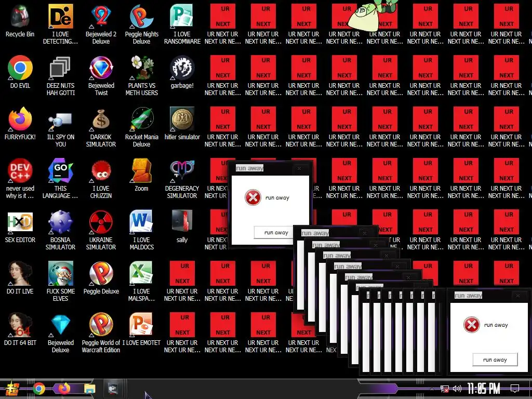Close the bottom-right run away dialog
This screenshot has width=532, height=399.
click(x=518, y=296)
